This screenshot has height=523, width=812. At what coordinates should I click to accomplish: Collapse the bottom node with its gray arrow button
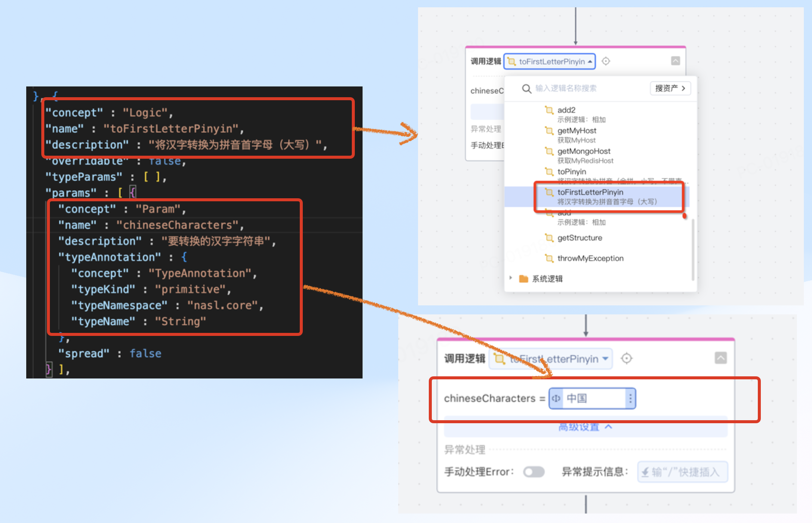click(720, 358)
